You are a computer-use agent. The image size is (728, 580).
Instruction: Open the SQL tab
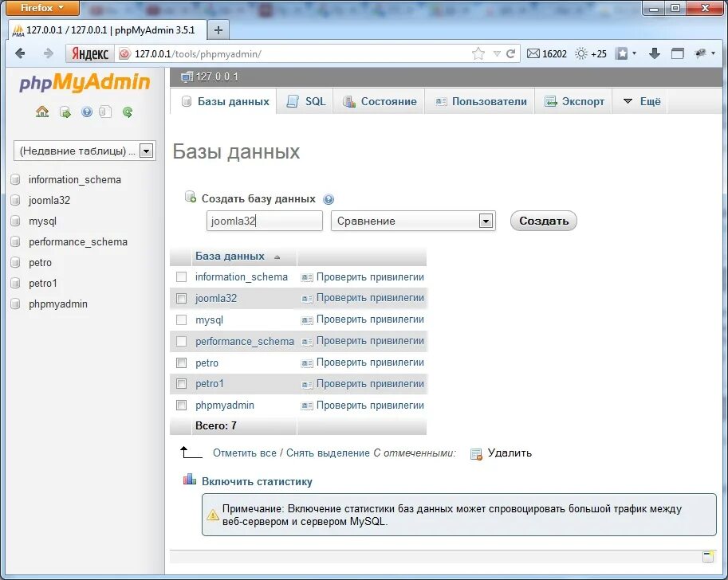[x=305, y=101]
